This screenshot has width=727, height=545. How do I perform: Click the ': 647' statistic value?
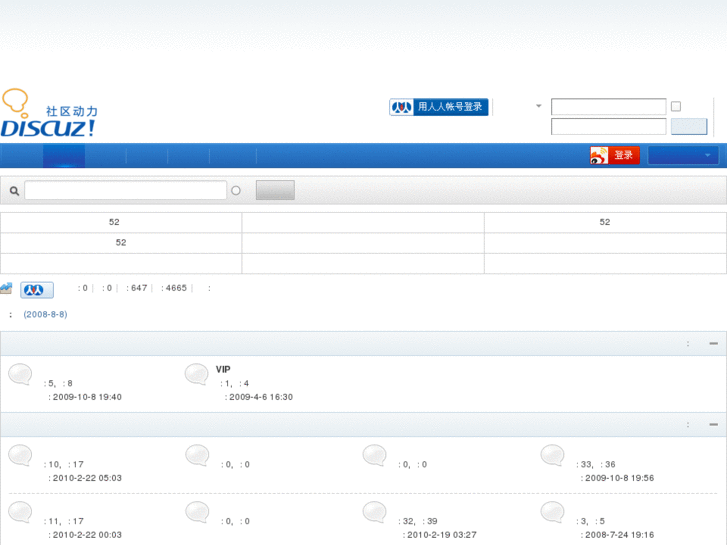pos(137,288)
